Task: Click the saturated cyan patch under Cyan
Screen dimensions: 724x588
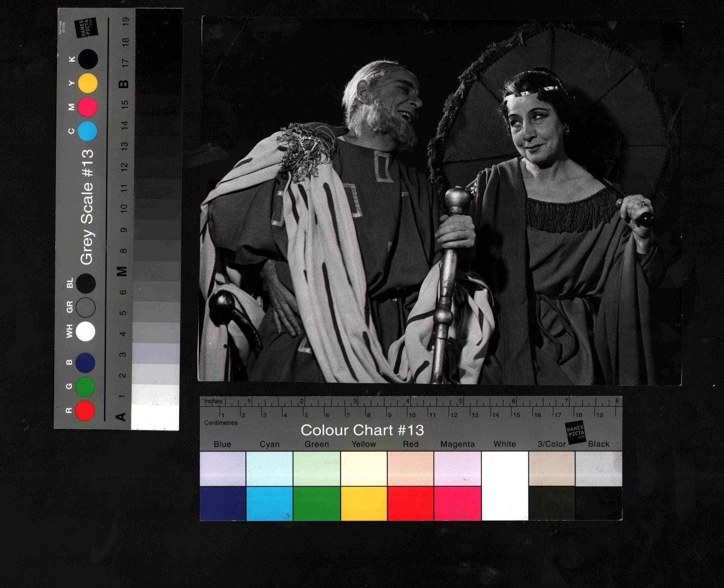Action: pyautogui.click(x=269, y=504)
